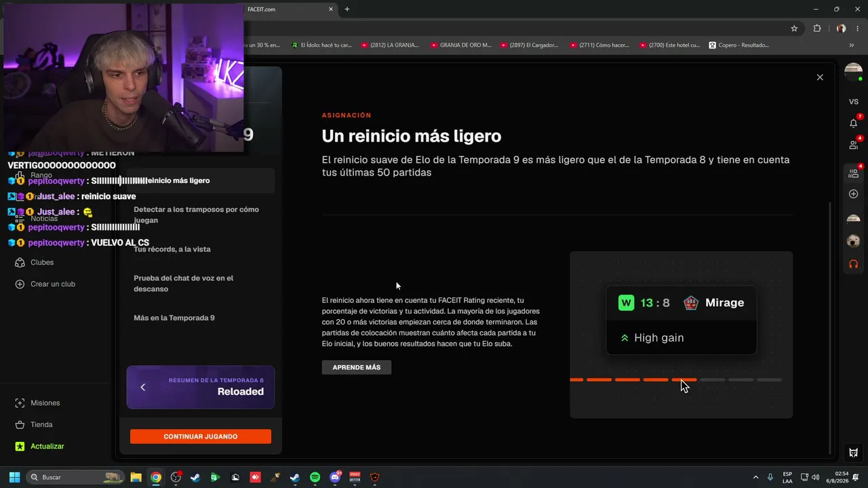Select 'Un reinicio más ligero' in the section list
The image size is (868, 488).
point(201,180)
